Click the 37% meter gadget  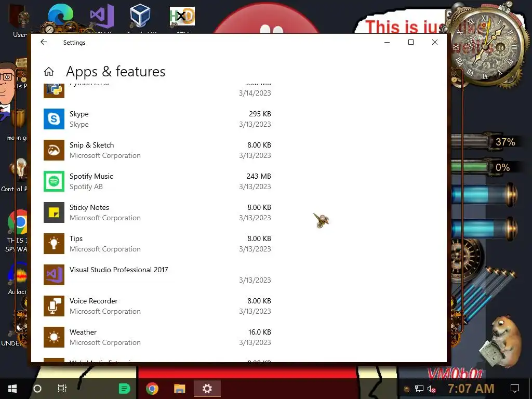click(x=486, y=142)
